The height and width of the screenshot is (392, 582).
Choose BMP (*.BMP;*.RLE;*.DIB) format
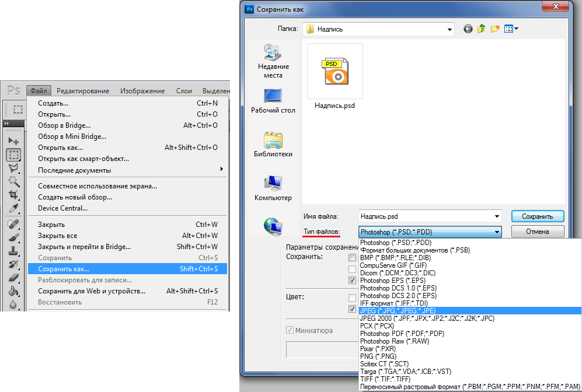(470, 258)
